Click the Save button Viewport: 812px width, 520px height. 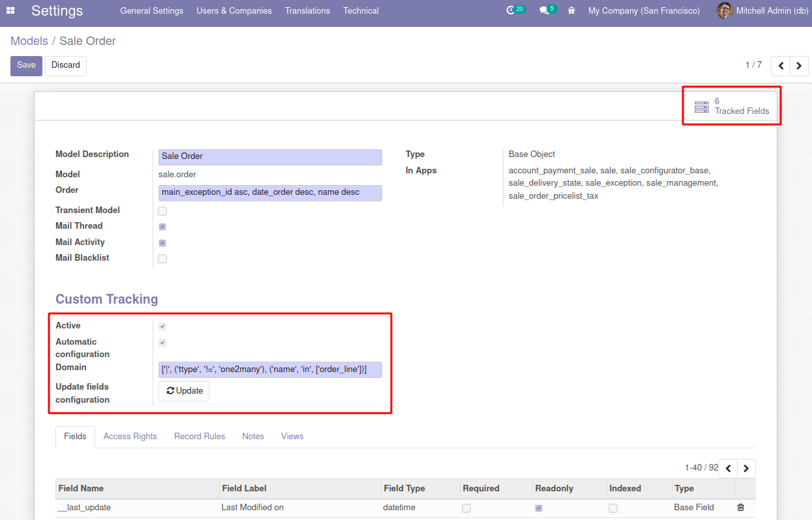coord(26,65)
